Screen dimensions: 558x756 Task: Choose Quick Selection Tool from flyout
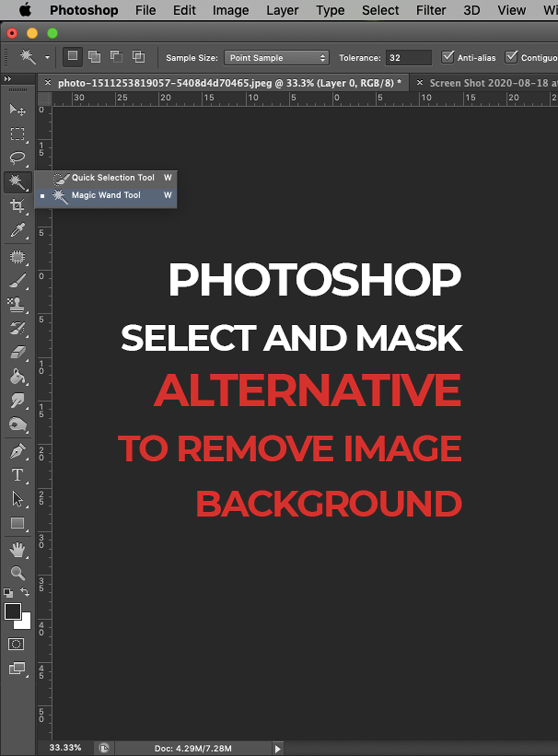pos(106,177)
